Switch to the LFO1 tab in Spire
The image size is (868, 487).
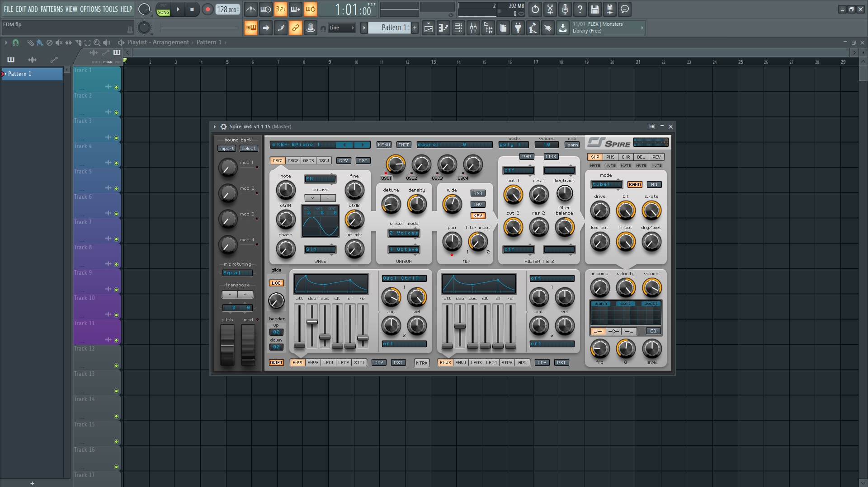click(328, 362)
